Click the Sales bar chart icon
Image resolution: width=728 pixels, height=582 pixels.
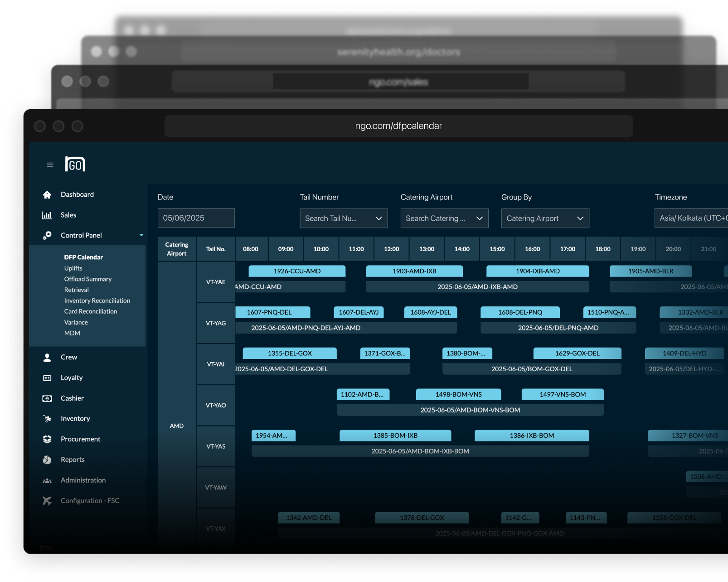[47, 215]
